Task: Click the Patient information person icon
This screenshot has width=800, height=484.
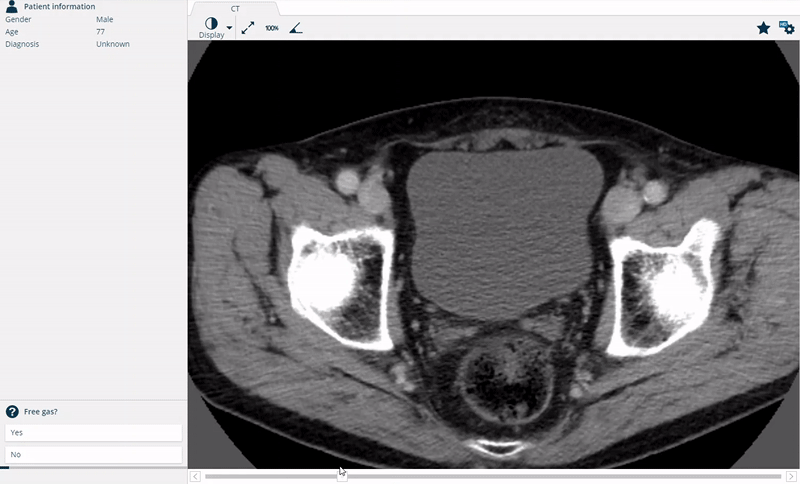Action: [11, 6]
